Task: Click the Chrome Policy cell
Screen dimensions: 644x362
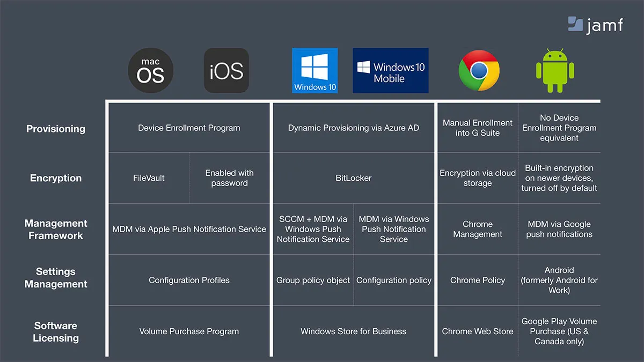Action: [x=478, y=280]
